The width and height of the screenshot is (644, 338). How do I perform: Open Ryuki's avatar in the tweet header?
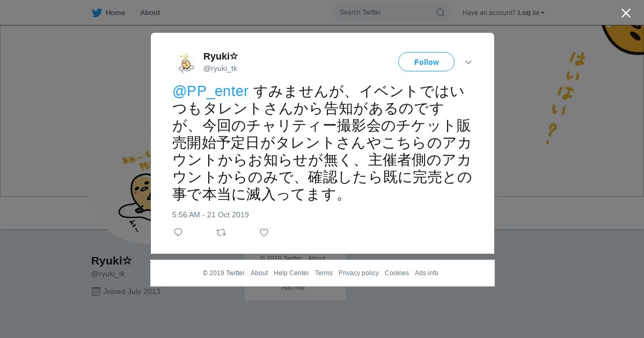tap(186, 62)
